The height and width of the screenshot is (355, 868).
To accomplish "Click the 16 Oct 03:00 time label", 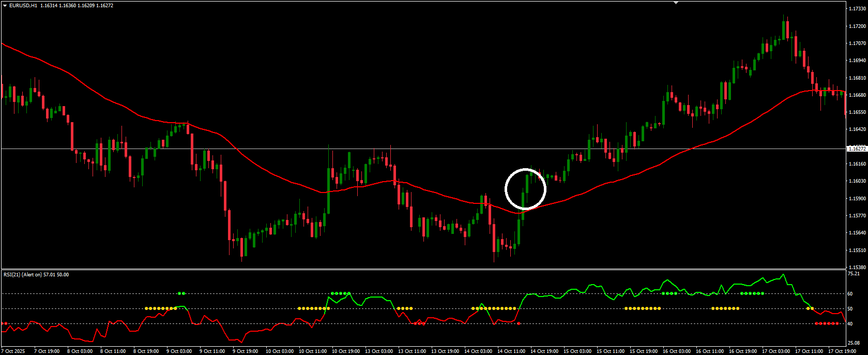I will (676, 351).
